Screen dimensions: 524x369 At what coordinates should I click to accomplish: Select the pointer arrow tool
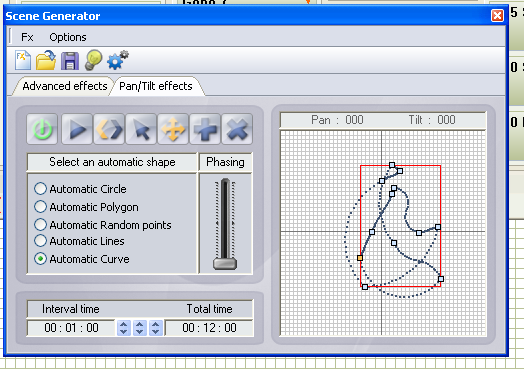[x=141, y=129]
